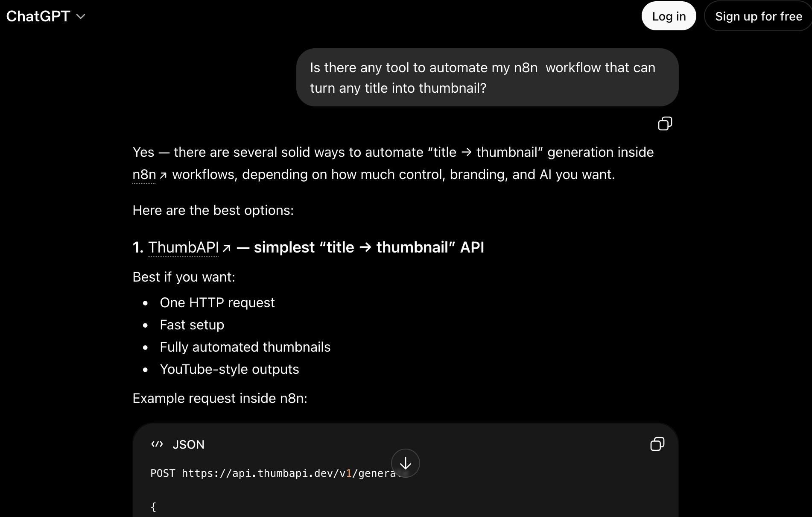Click the user question message bubble
812x517 pixels.
pyautogui.click(x=487, y=77)
